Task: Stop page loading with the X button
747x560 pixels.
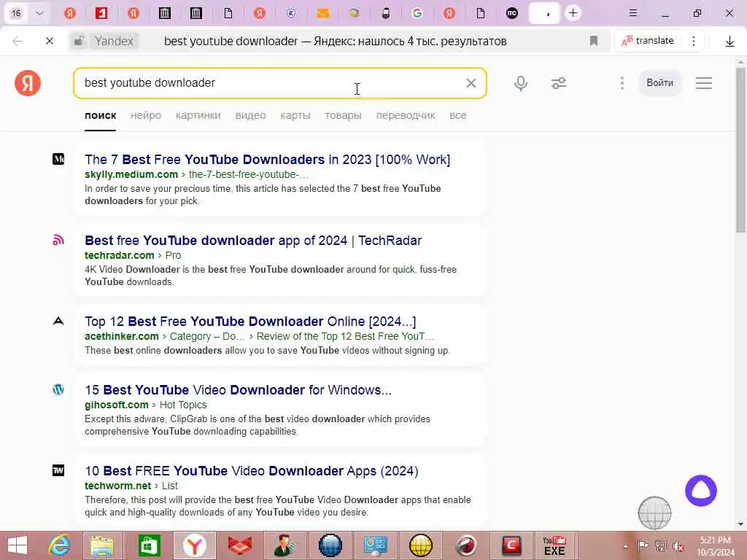Action: tap(49, 41)
